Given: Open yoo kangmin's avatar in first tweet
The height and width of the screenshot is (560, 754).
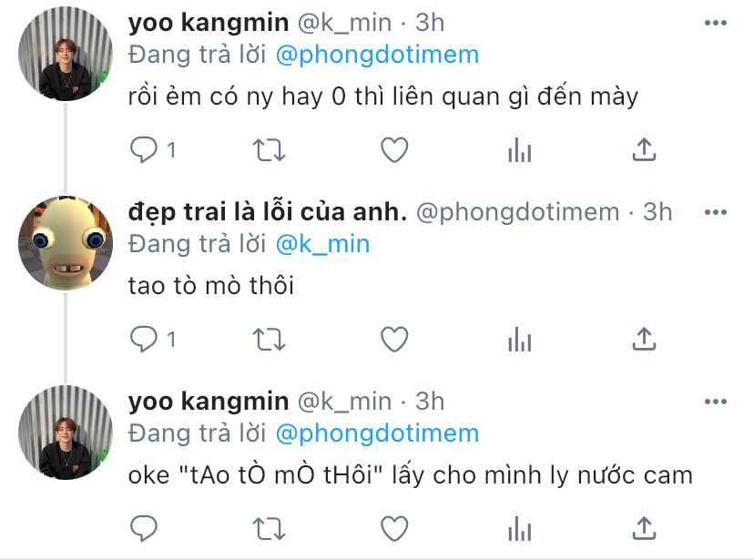Looking at the screenshot, I should coord(66,54).
